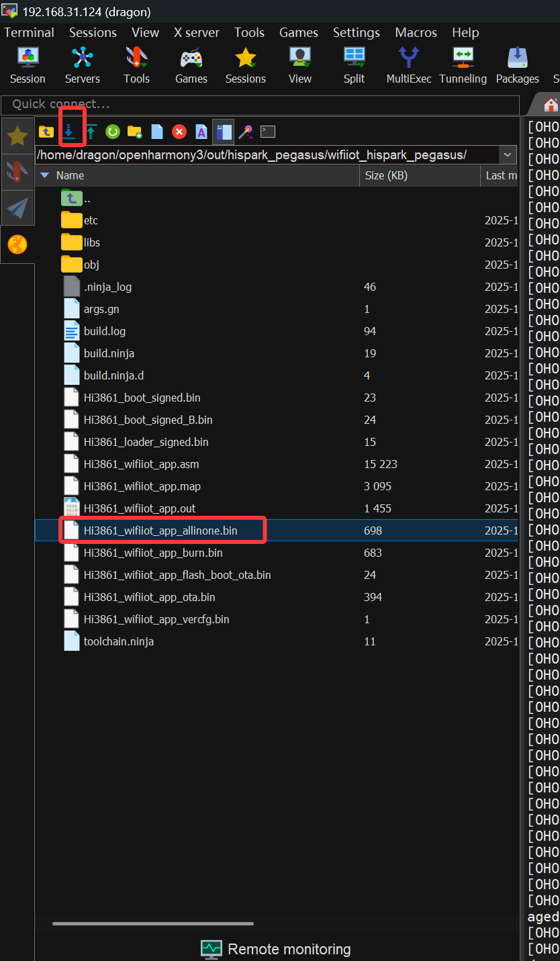The image size is (560, 961).
Task: Select the obj folder
Action: pyautogui.click(x=277, y=265)
